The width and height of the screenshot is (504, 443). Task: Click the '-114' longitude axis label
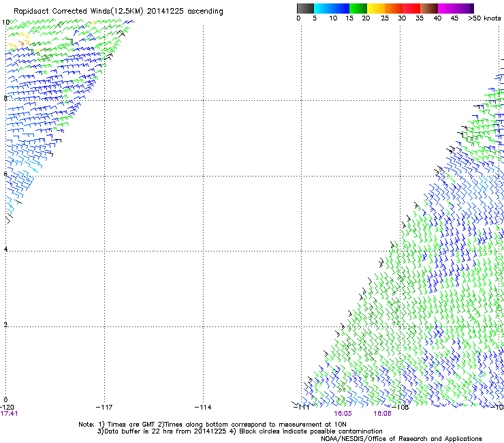click(x=203, y=408)
